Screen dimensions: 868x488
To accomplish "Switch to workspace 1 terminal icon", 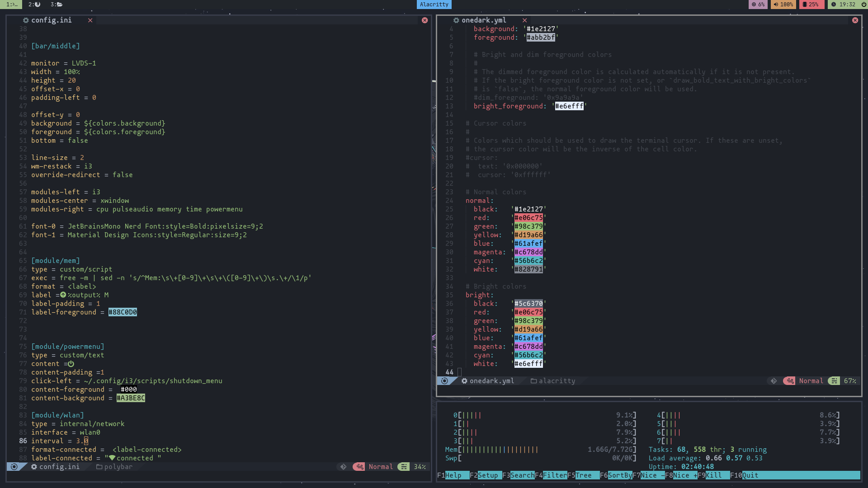I will tap(11, 5).
